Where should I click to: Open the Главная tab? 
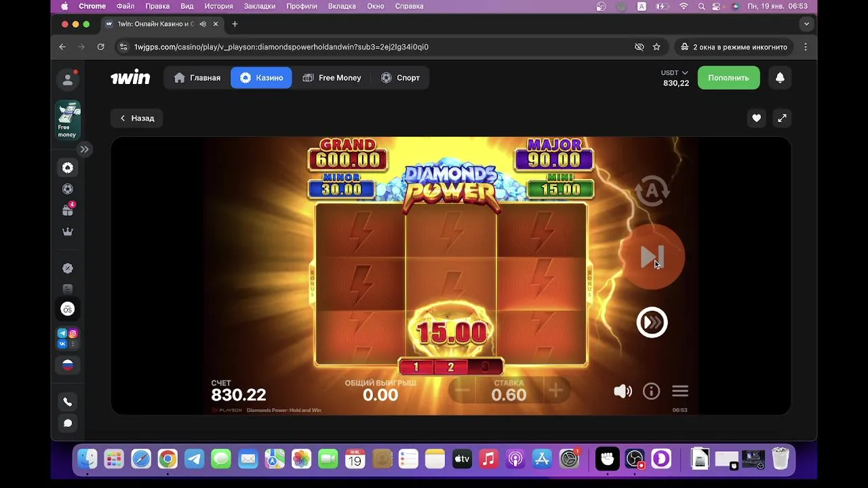click(197, 78)
